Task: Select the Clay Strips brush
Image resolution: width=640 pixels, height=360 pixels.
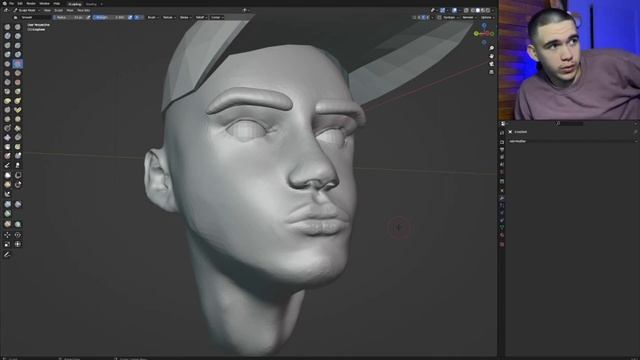Action: pos(18,36)
